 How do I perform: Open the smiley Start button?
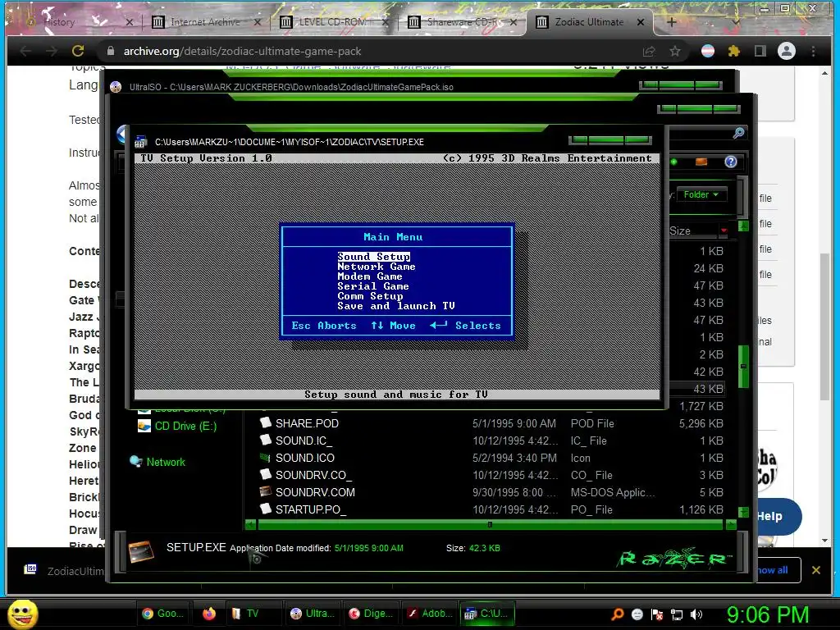click(x=22, y=614)
